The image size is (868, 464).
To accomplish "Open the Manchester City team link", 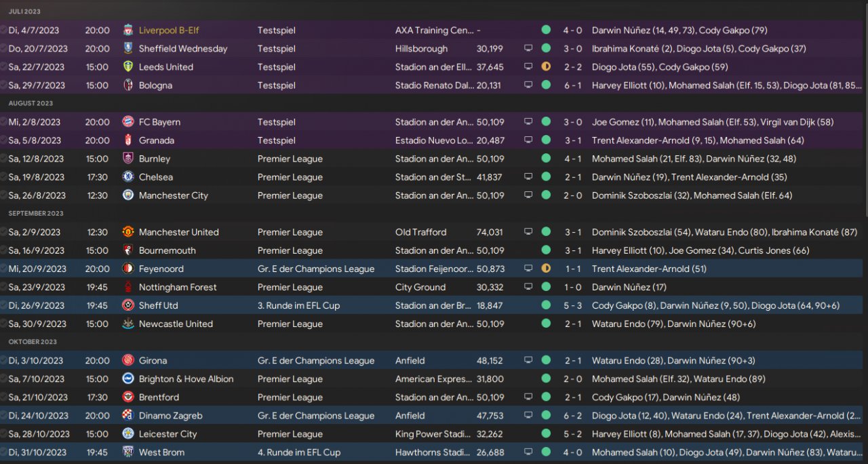I will (x=174, y=195).
